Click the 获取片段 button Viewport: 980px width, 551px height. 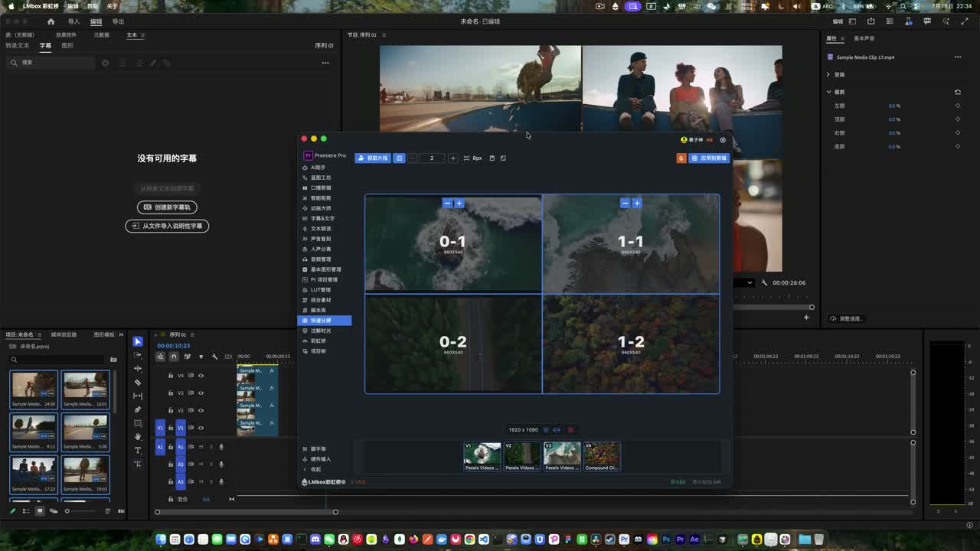point(373,158)
